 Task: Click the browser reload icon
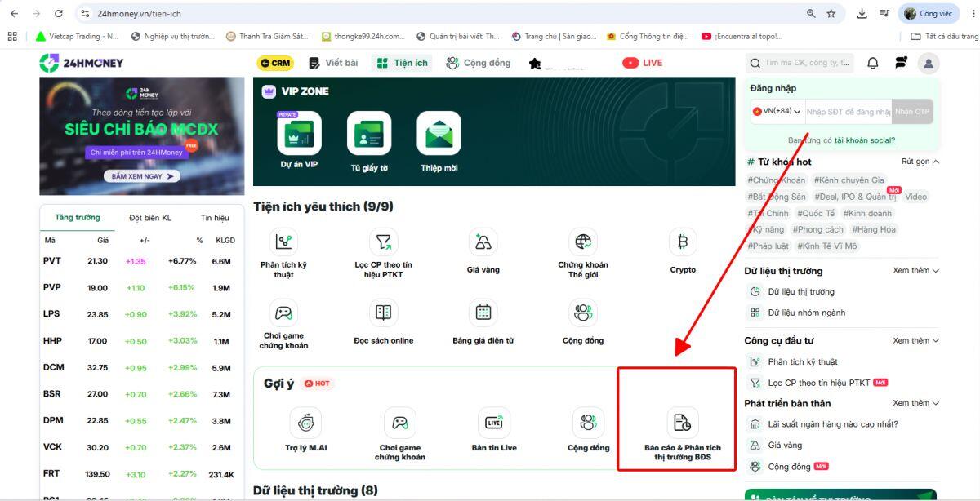pyautogui.click(x=59, y=14)
